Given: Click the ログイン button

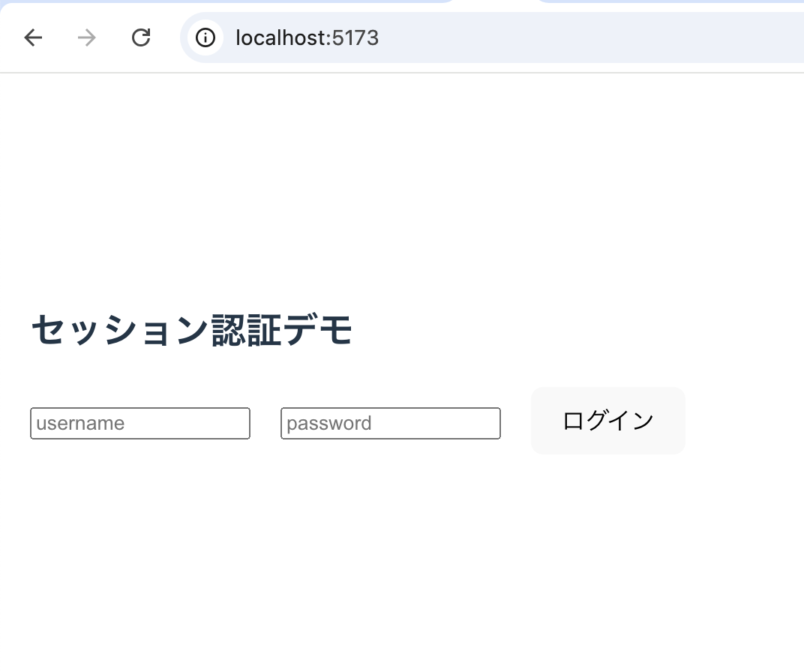Looking at the screenshot, I should (x=608, y=421).
